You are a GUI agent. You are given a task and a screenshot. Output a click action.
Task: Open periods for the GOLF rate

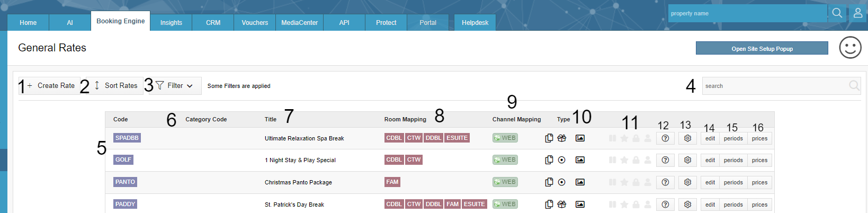click(733, 160)
